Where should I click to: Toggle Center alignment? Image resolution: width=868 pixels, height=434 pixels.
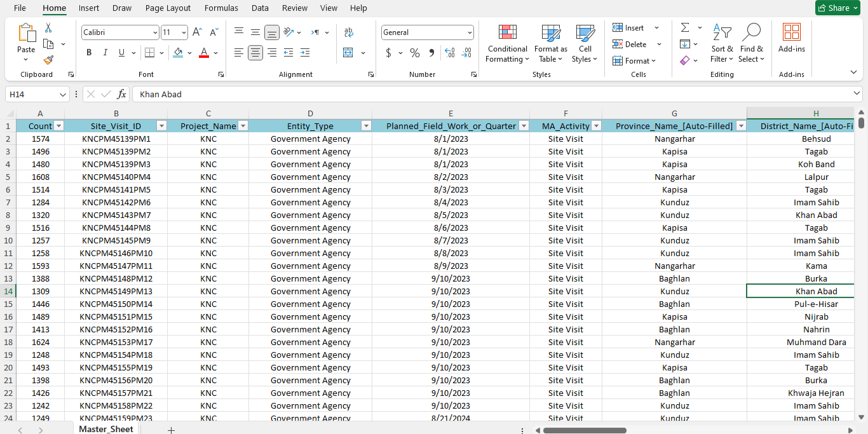point(255,53)
